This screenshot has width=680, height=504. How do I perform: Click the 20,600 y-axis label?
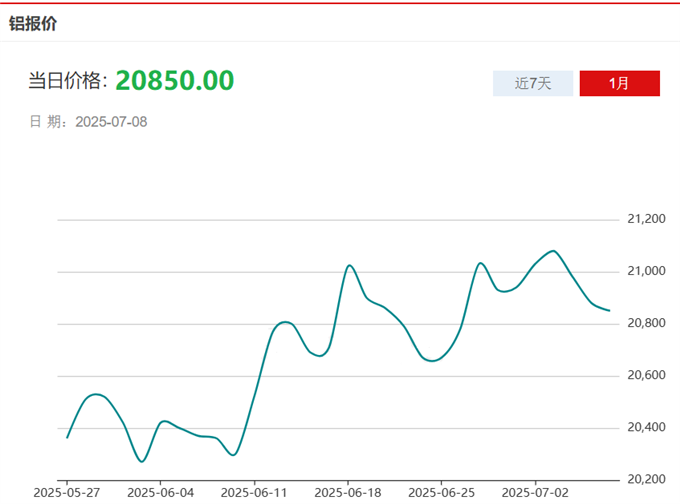(x=645, y=375)
